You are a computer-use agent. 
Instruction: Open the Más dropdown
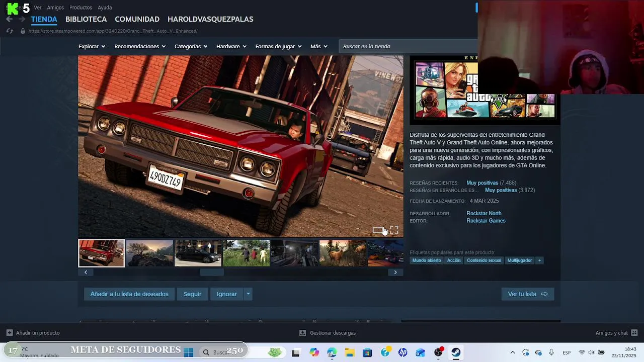pyautogui.click(x=319, y=46)
